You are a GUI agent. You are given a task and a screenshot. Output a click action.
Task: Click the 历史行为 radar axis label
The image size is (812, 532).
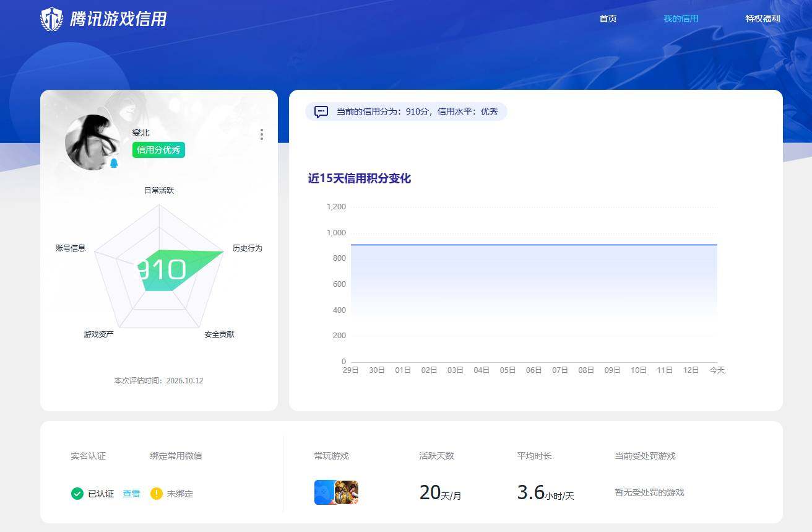[x=248, y=248]
